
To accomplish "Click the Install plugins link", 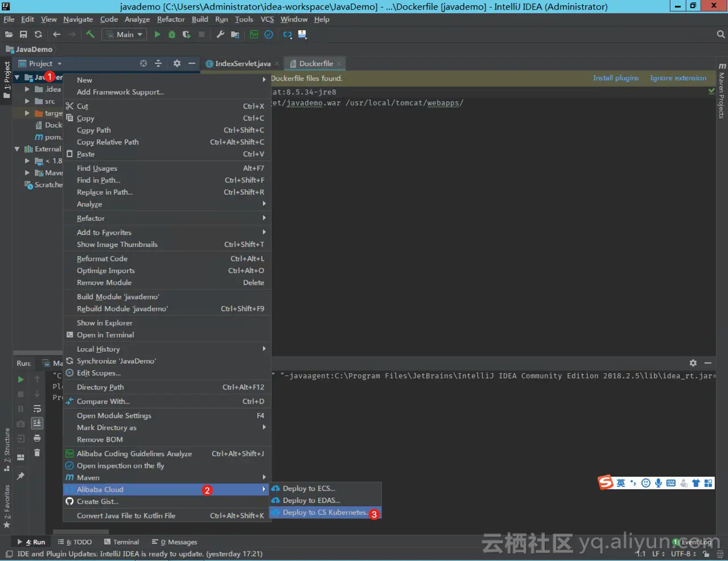I will 616,78.
